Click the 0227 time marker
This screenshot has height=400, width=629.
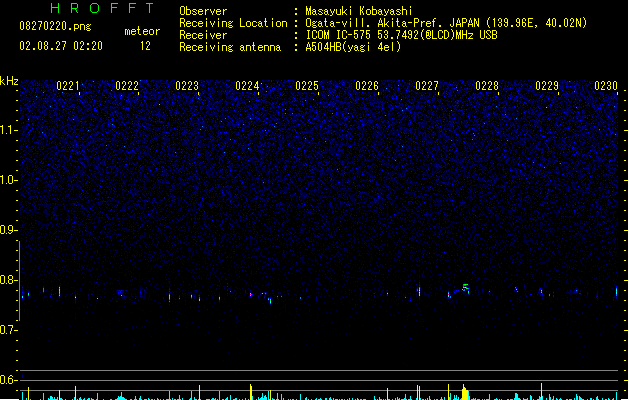point(427,86)
